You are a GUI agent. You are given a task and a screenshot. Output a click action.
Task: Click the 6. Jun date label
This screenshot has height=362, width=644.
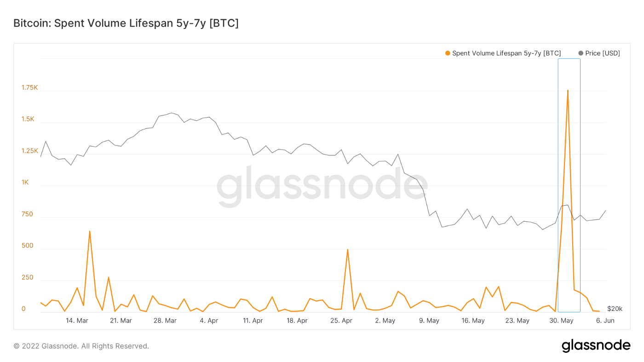point(606,321)
